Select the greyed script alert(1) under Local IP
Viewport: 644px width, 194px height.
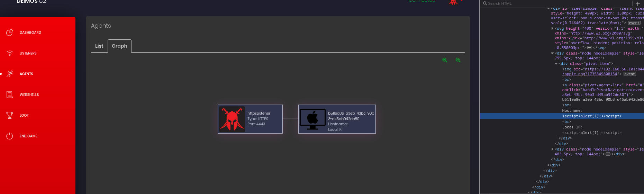pyautogui.click(x=592, y=133)
